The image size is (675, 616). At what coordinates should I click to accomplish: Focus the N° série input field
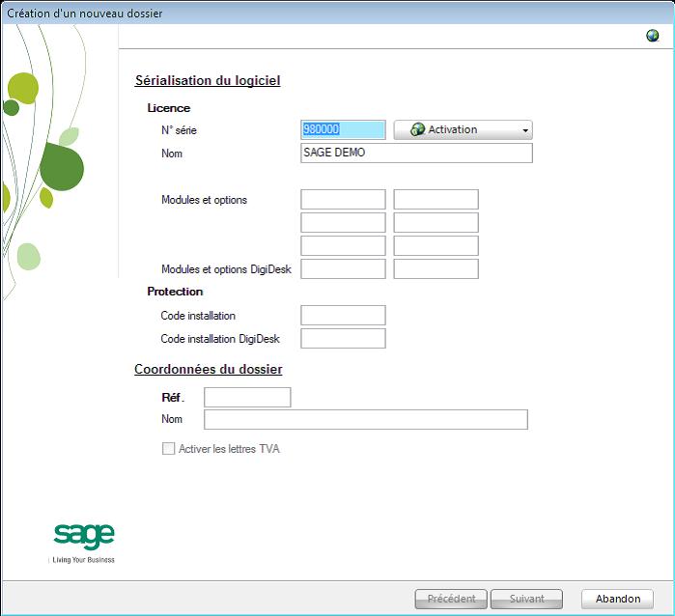pyautogui.click(x=343, y=130)
